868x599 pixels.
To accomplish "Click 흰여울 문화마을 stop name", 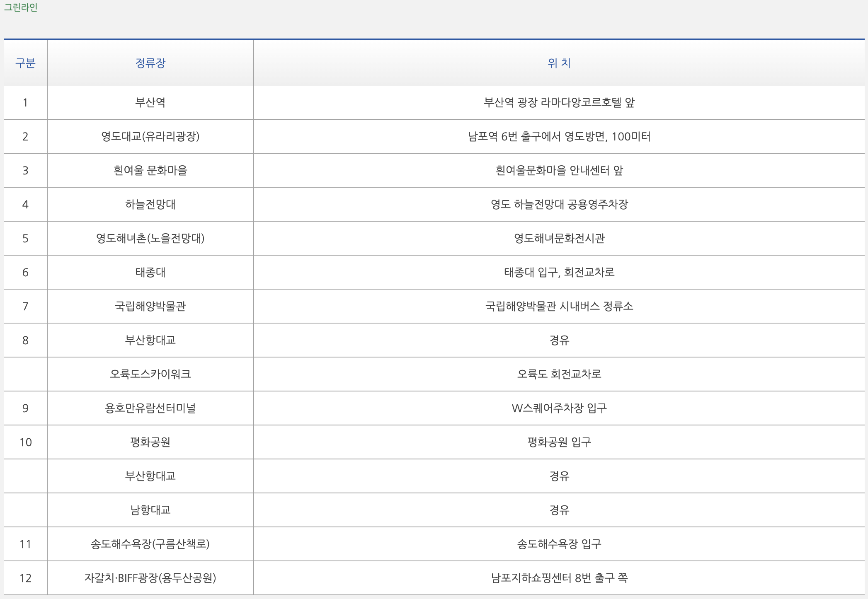I will click(150, 170).
